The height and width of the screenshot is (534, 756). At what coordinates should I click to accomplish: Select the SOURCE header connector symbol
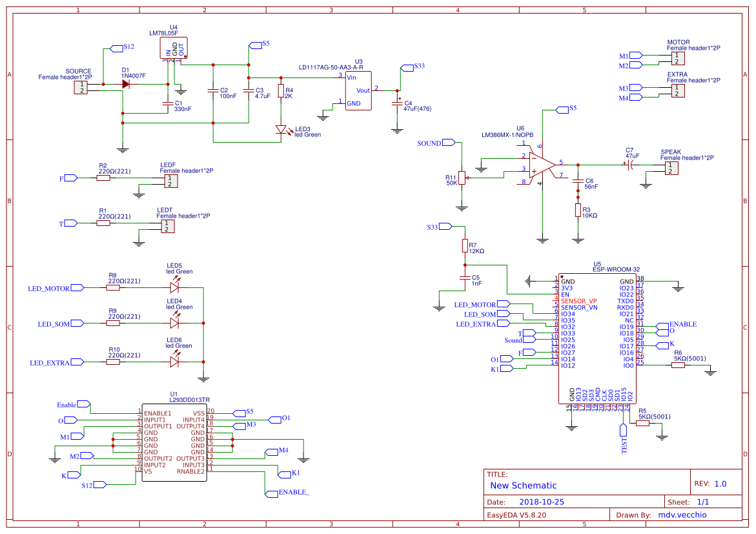click(x=81, y=88)
